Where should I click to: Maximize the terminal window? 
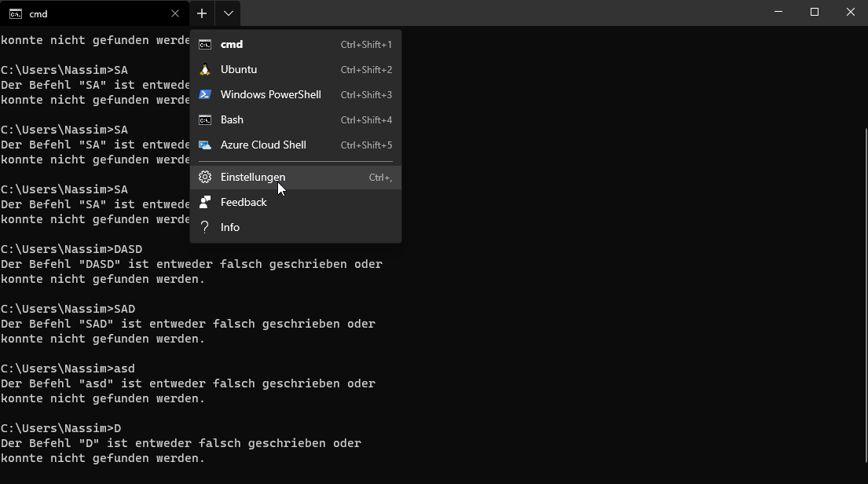(x=815, y=13)
